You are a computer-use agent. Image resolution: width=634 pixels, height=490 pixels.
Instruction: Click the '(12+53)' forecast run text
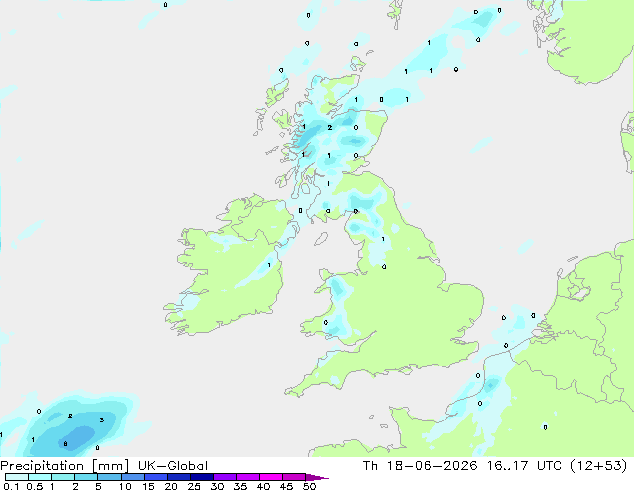click(598, 466)
